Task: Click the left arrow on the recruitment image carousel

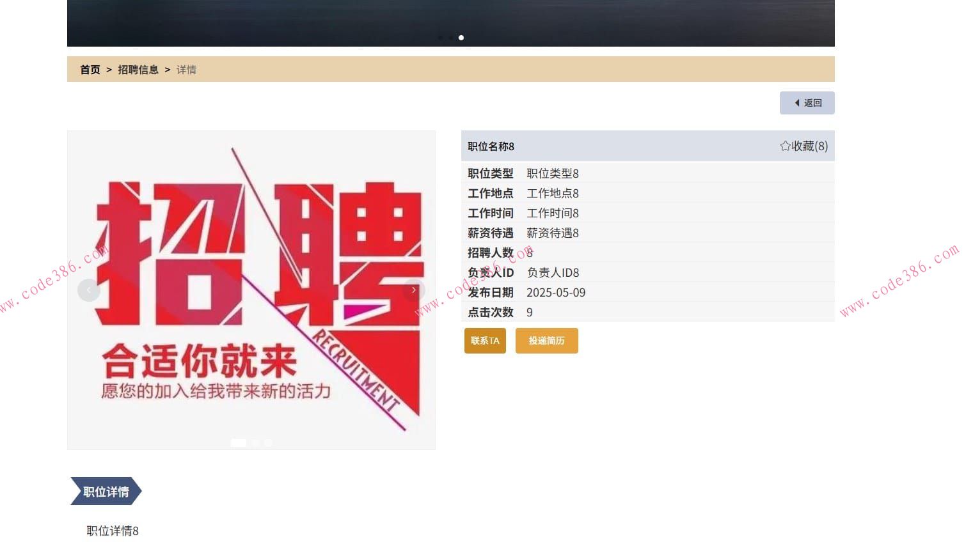Action: pos(89,290)
